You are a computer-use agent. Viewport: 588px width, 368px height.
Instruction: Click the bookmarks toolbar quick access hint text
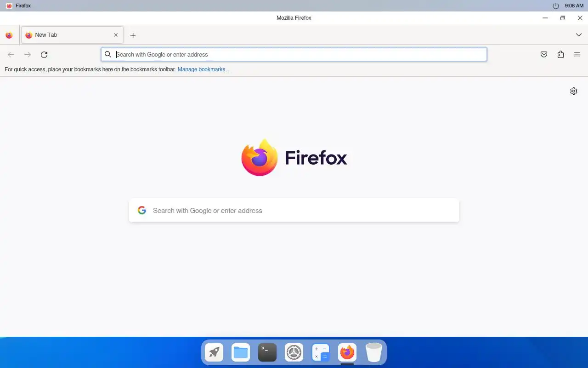(x=90, y=69)
